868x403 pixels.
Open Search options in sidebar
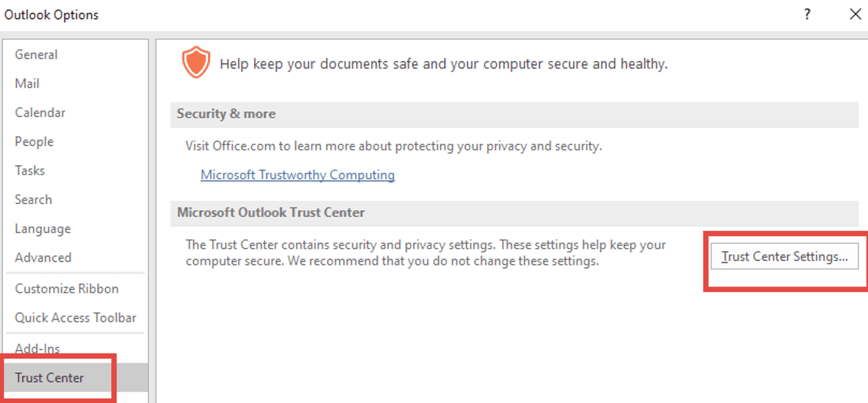tap(33, 200)
